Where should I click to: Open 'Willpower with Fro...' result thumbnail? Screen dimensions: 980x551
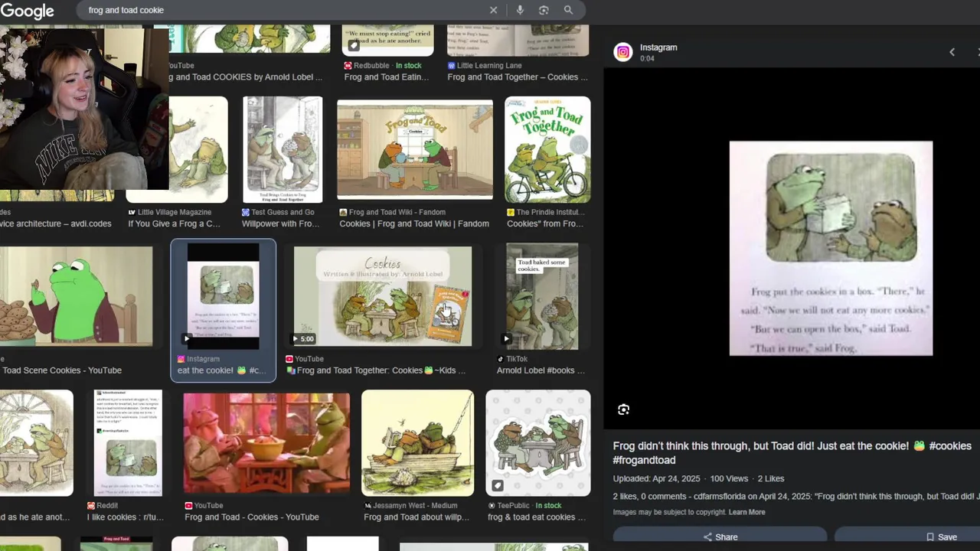(x=283, y=150)
